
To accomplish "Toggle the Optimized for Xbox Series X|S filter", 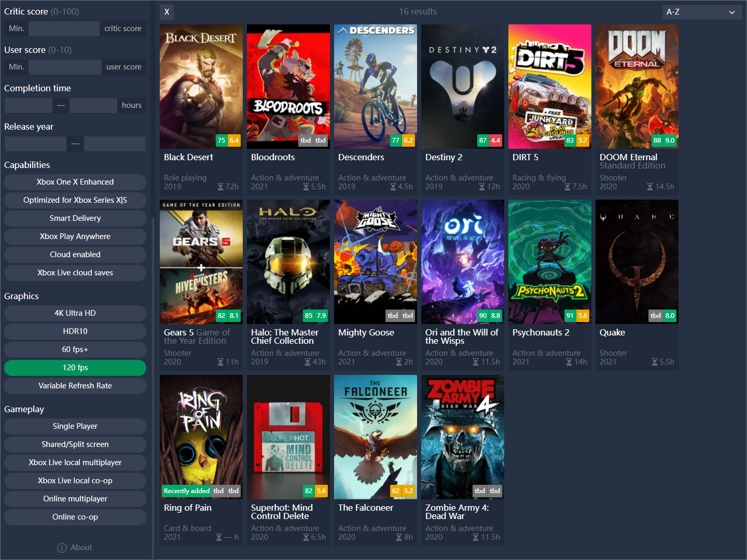I will click(x=75, y=200).
